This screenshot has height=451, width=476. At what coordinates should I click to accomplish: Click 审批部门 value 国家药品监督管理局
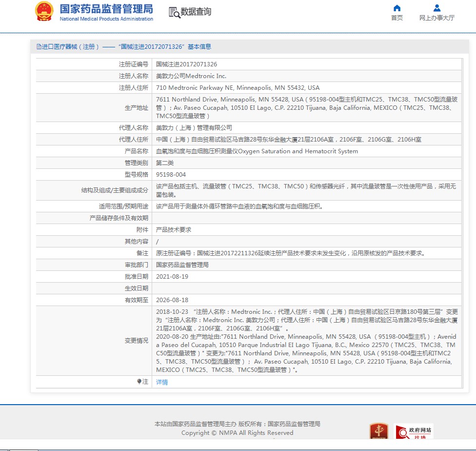click(182, 265)
